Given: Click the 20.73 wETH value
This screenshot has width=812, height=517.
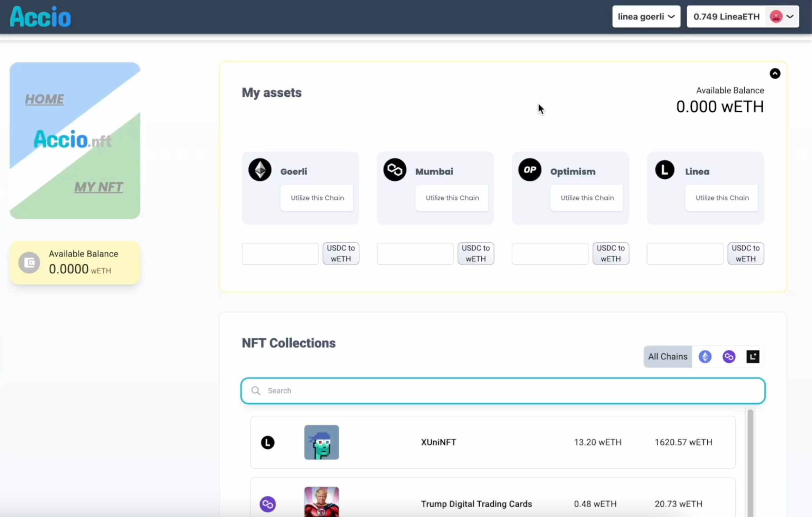Looking at the screenshot, I should [x=678, y=504].
